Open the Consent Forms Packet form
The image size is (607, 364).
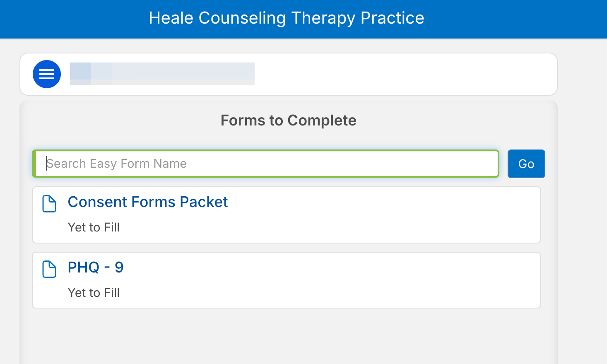[x=148, y=202]
